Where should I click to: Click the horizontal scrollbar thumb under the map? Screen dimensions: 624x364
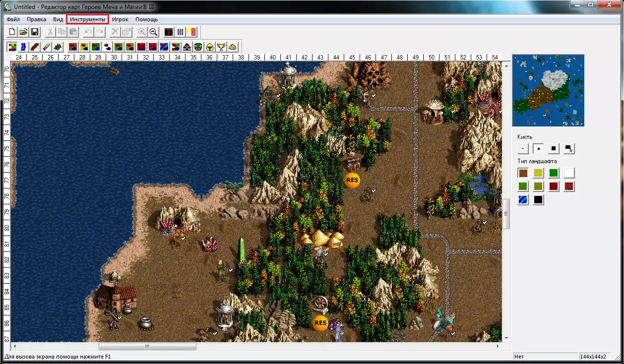tap(147, 347)
